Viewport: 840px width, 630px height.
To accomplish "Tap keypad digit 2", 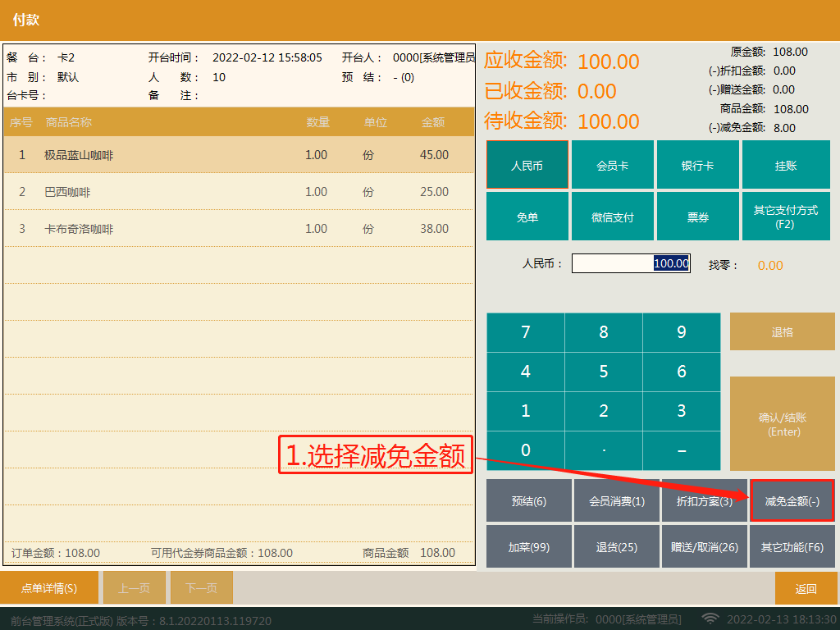I will pos(604,411).
